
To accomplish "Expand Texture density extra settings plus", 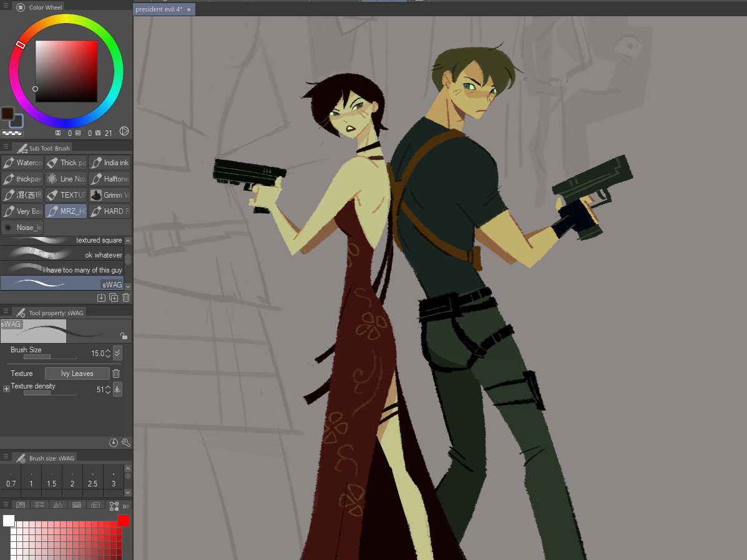I will [x=6, y=389].
